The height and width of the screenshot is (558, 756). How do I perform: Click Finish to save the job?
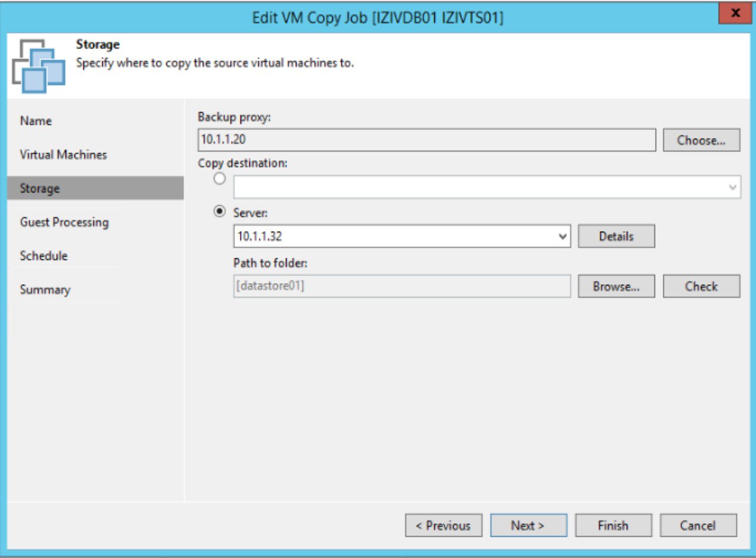pos(614,525)
